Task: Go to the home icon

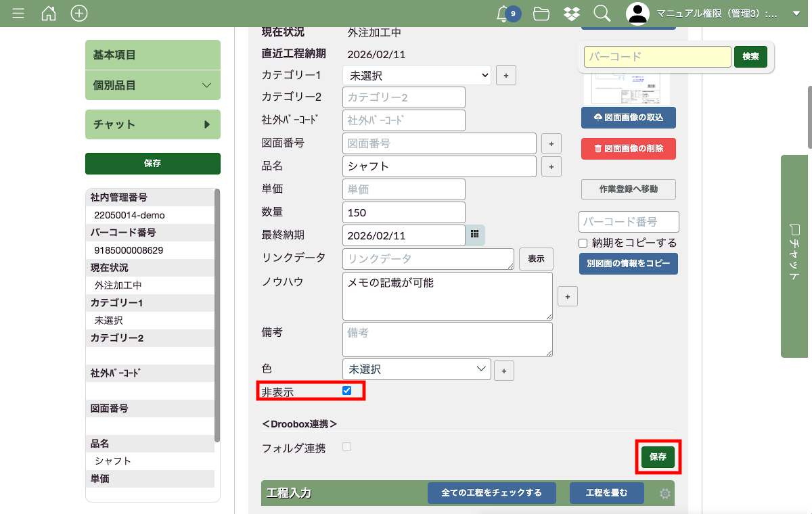Action: point(49,14)
